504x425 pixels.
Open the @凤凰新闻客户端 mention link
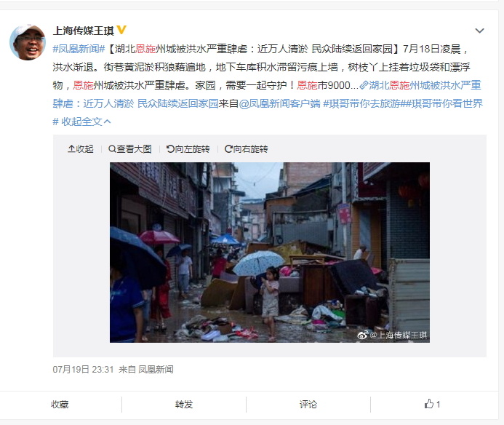280,103
